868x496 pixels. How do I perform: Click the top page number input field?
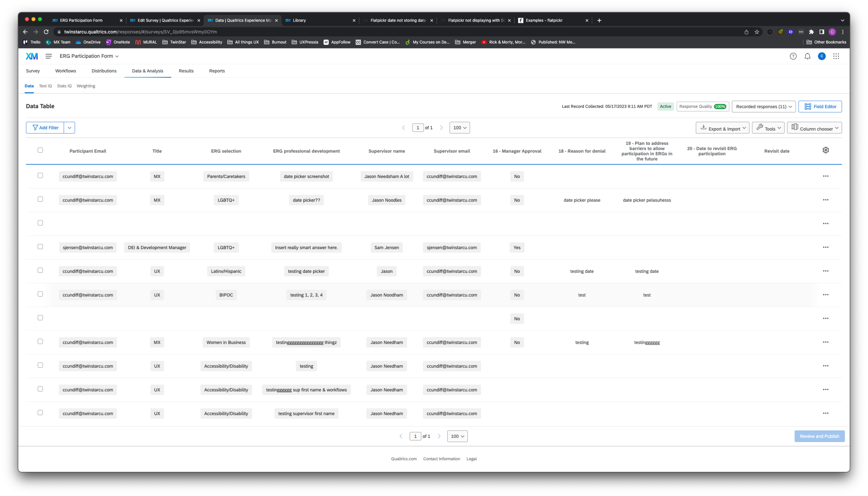pos(418,128)
